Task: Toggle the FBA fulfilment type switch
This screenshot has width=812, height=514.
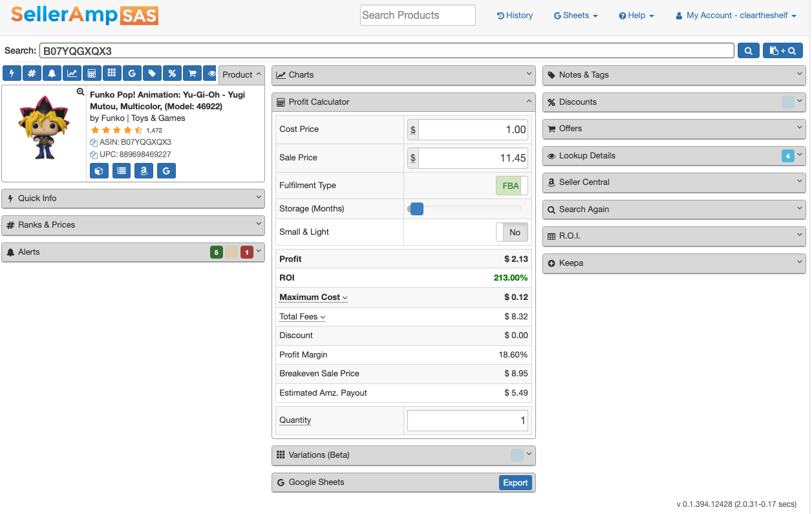Action: tap(512, 186)
